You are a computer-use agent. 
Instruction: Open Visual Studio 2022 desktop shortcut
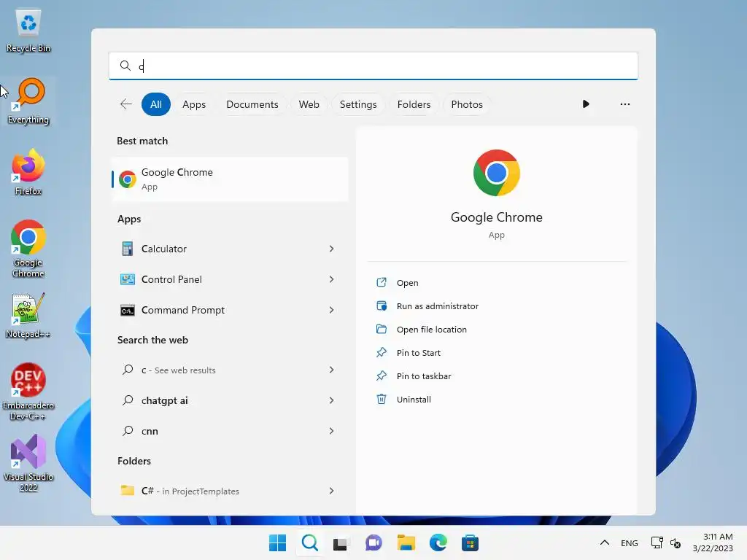(28, 463)
